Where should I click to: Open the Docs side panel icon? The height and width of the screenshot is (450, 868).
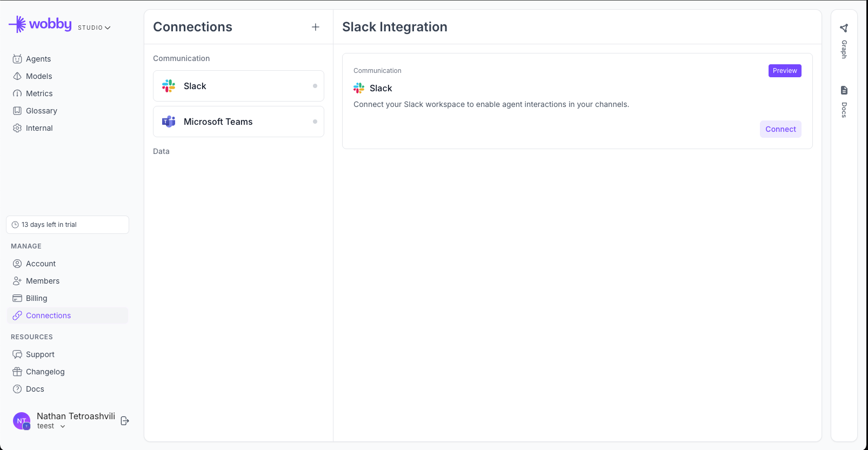tap(844, 90)
